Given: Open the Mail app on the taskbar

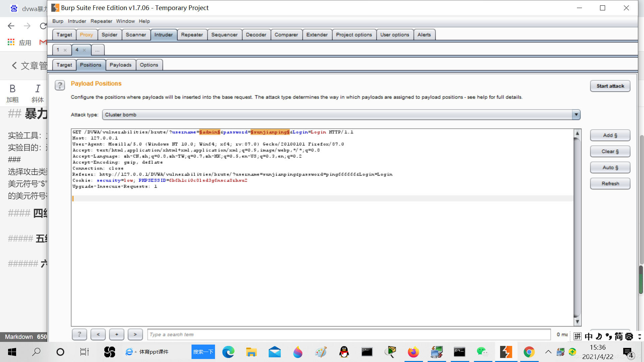Looking at the screenshot, I should (275, 352).
